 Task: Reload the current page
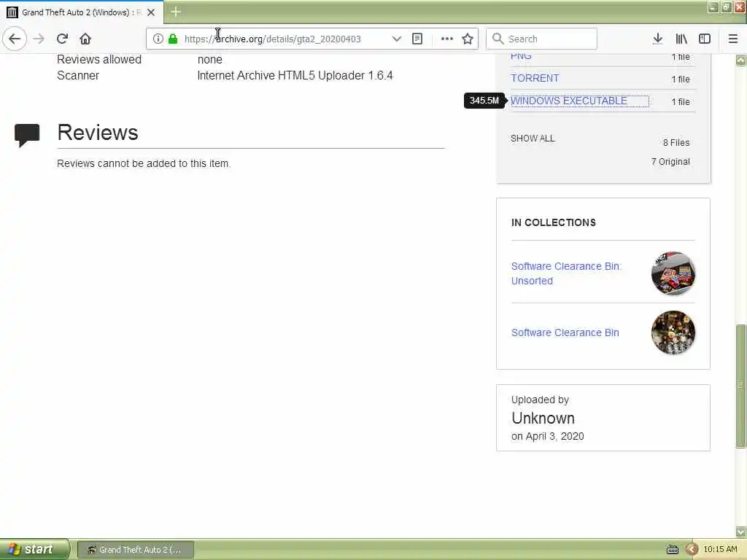coord(62,39)
